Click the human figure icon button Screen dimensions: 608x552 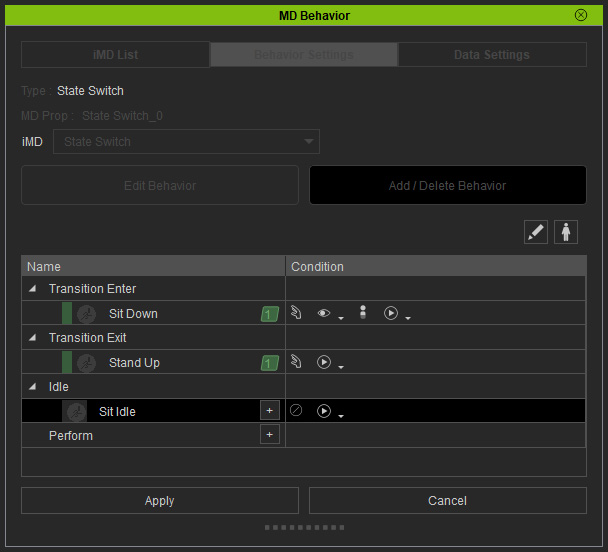tap(566, 232)
